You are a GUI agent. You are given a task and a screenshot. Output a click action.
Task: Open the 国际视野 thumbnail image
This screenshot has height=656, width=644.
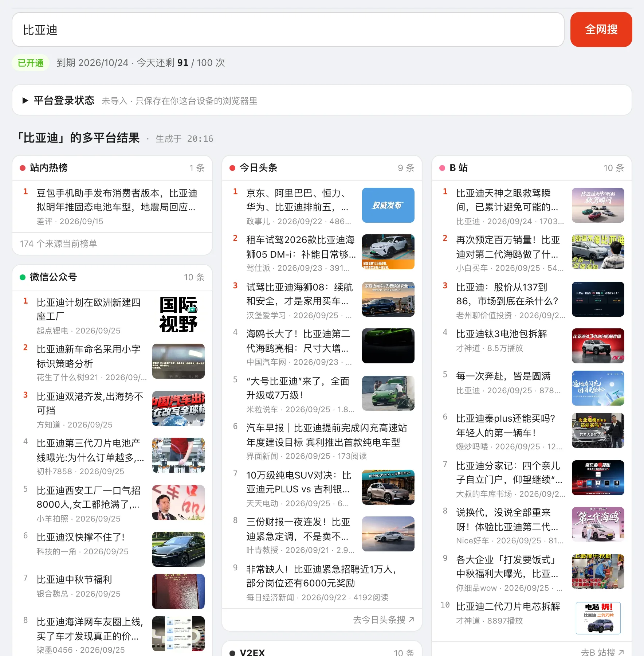point(178,315)
